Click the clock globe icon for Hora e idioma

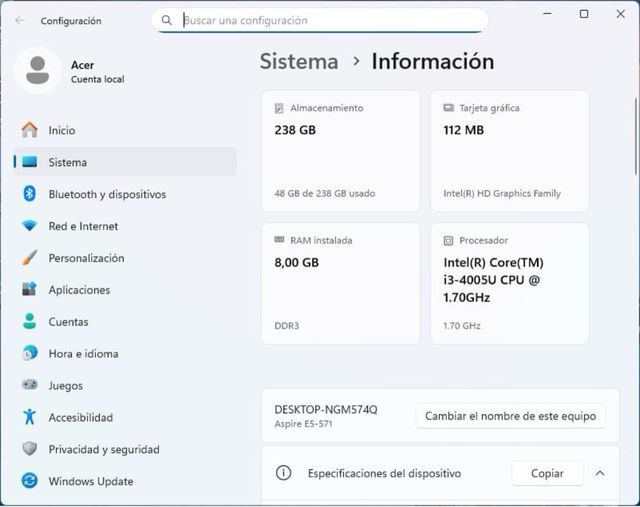tap(29, 353)
